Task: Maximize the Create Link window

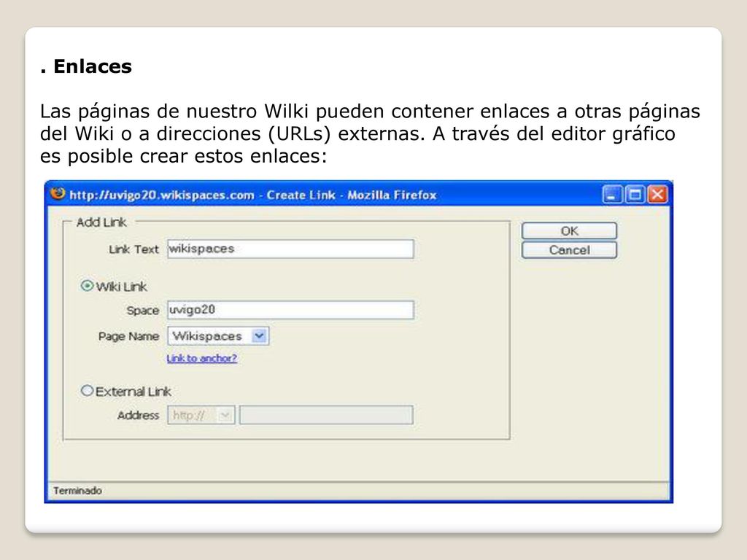Action: [x=635, y=194]
